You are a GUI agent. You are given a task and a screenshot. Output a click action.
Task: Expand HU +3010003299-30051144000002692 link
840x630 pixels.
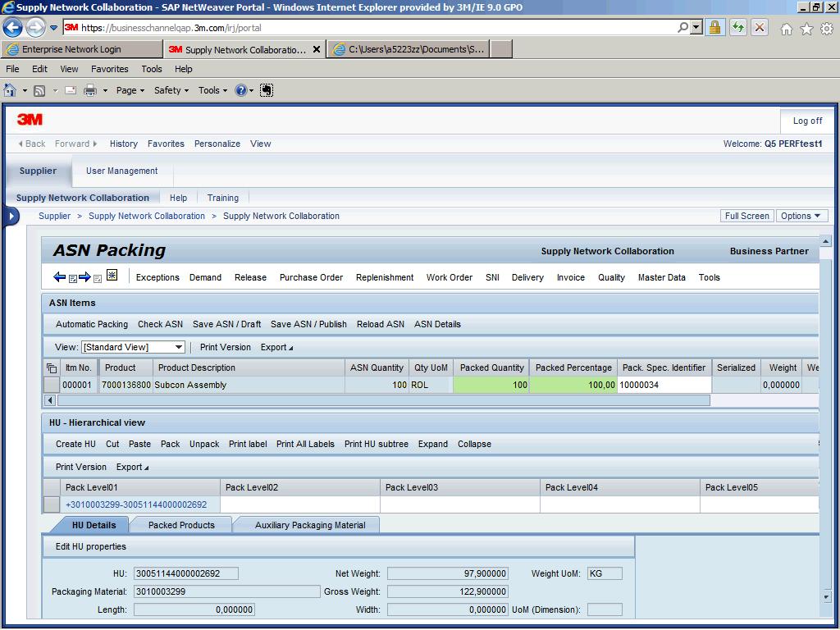[136, 504]
